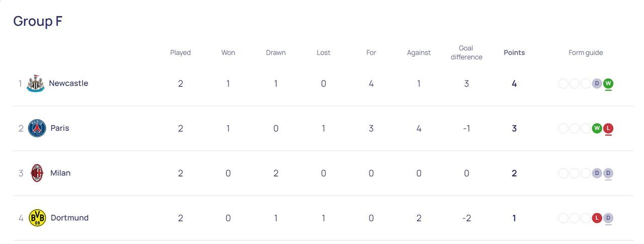This screenshot has height=244, width=644.
Task: Open the Newcastle team link
Action: pyautogui.click(x=68, y=84)
